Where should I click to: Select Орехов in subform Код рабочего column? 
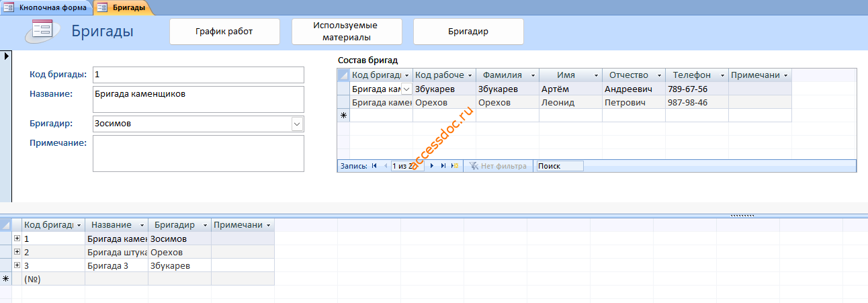[x=444, y=102]
